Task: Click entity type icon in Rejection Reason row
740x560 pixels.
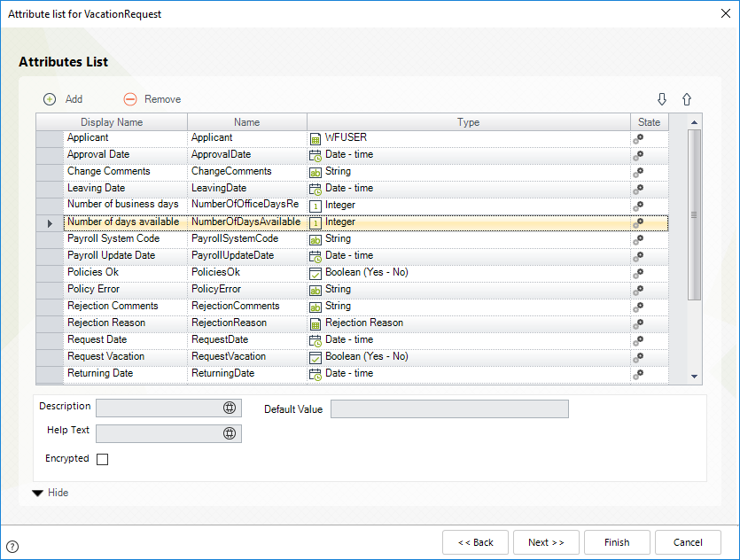Action: tap(315, 323)
